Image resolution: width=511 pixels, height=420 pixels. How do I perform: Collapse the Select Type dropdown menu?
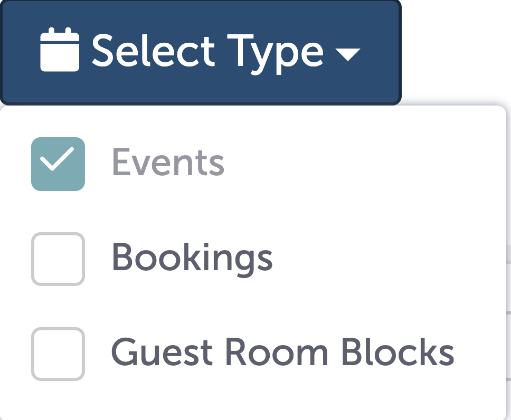[x=201, y=52]
